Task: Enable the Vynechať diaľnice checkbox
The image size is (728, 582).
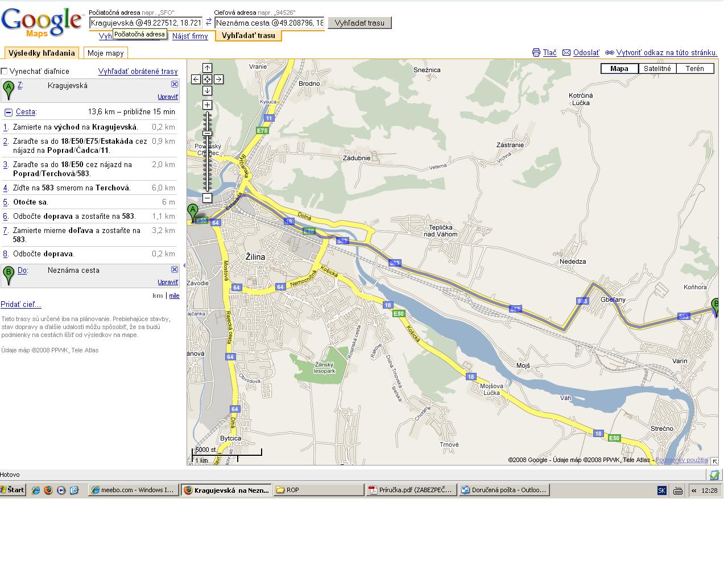Action: [x=5, y=71]
